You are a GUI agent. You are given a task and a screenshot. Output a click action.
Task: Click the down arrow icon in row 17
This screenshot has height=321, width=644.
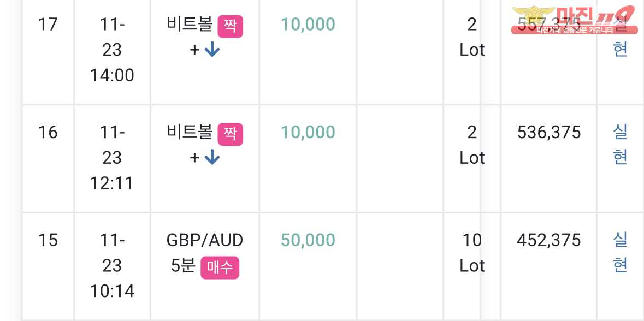tap(211, 50)
